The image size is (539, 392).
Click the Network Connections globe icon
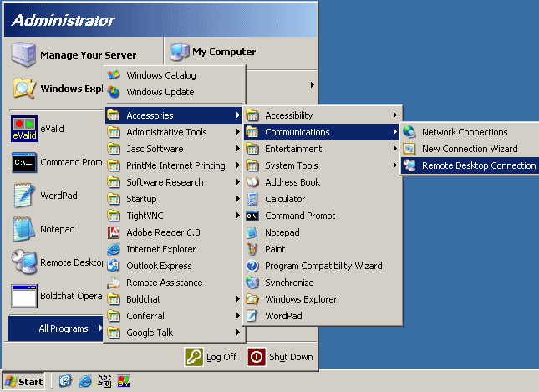click(409, 132)
